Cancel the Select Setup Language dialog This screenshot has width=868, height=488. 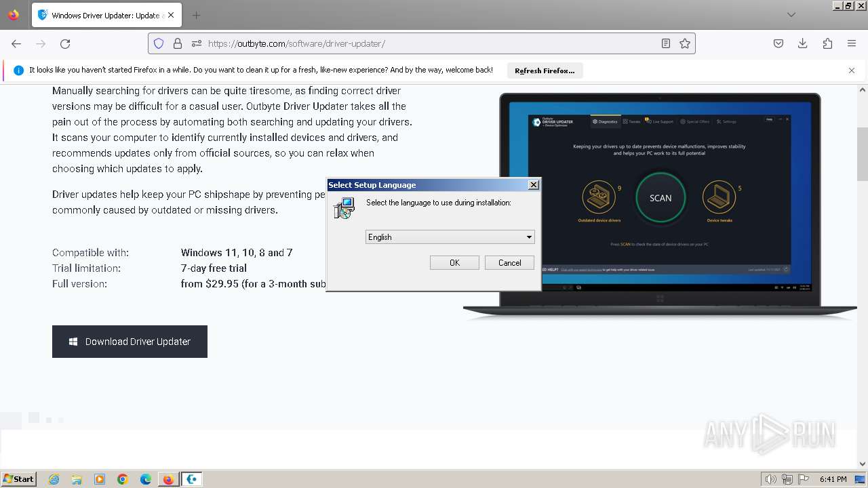tap(509, 263)
